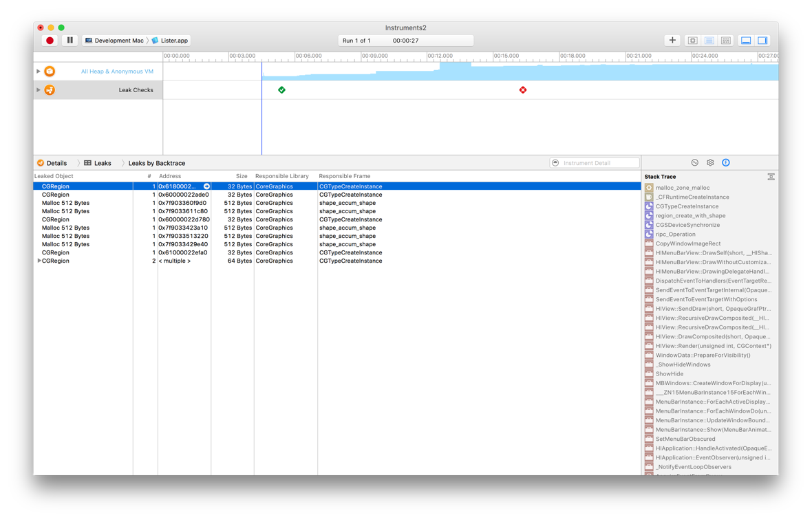Click the reveal arrow on the selected address
The width and height of the screenshot is (812, 522).
click(x=206, y=186)
